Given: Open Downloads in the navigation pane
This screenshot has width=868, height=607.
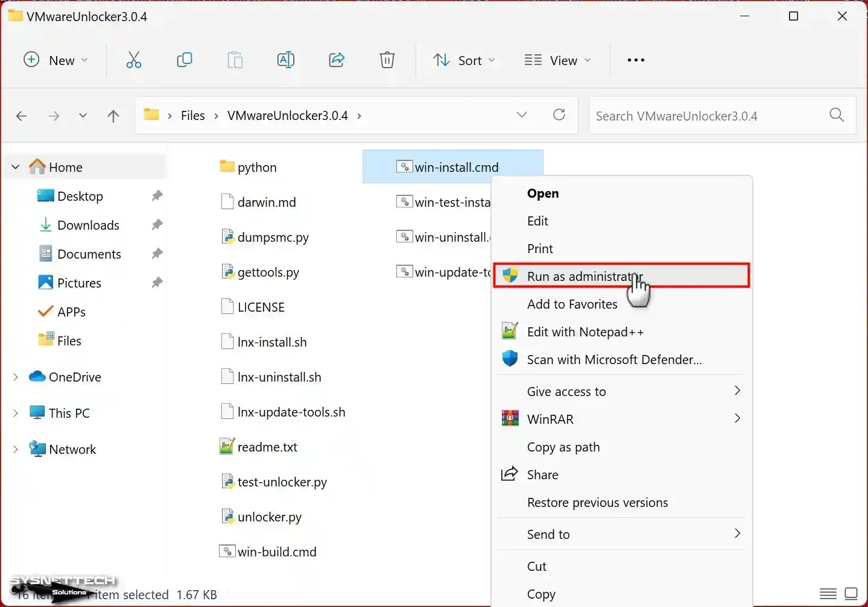Looking at the screenshot, I should click(88, 225).
